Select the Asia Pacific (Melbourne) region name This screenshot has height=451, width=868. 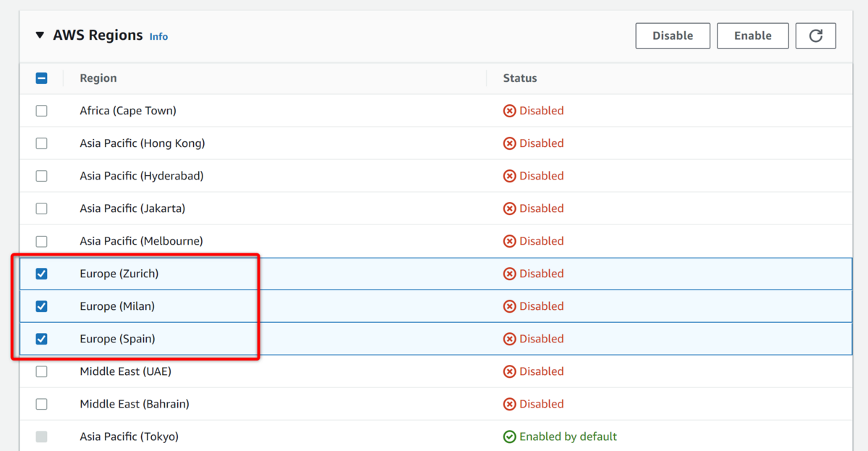(x=141, y=241)
